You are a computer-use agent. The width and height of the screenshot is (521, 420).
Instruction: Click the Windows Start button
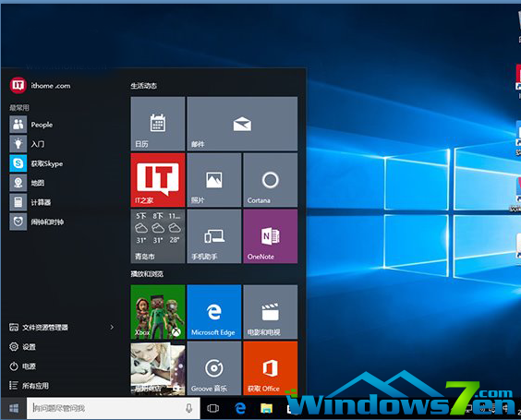[14, 408]
